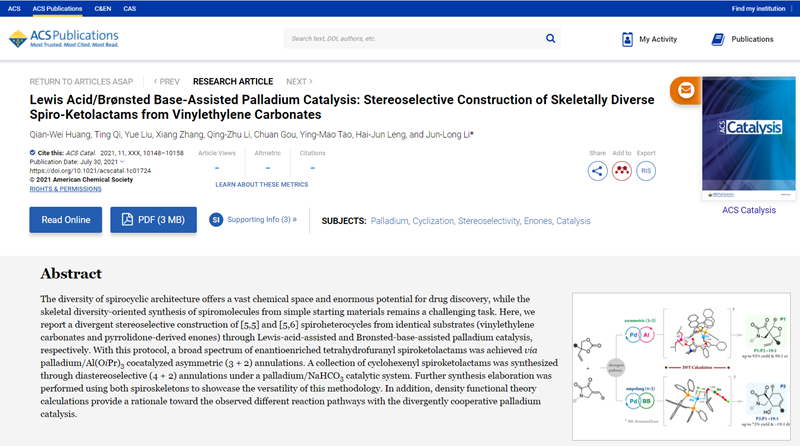The height and width of the screenshot is (446, 800).
Task: Click the orange email alert icon
Action: pyautogui.click(x=685, y=91)
